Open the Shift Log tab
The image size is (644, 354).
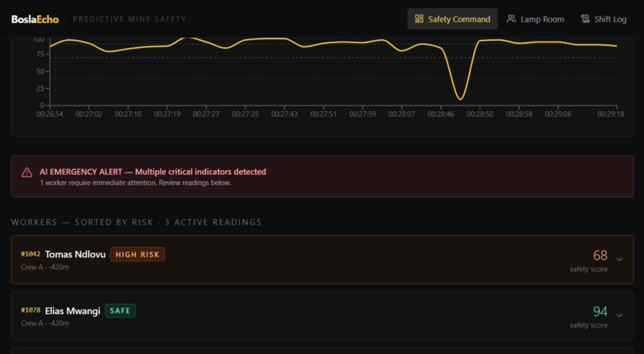(x=603, y=19)
